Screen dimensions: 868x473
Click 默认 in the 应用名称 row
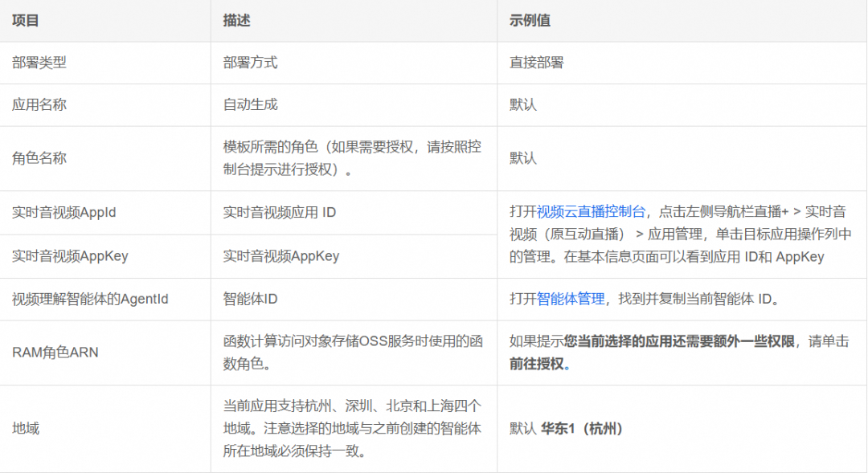click(x=523, y=105)
